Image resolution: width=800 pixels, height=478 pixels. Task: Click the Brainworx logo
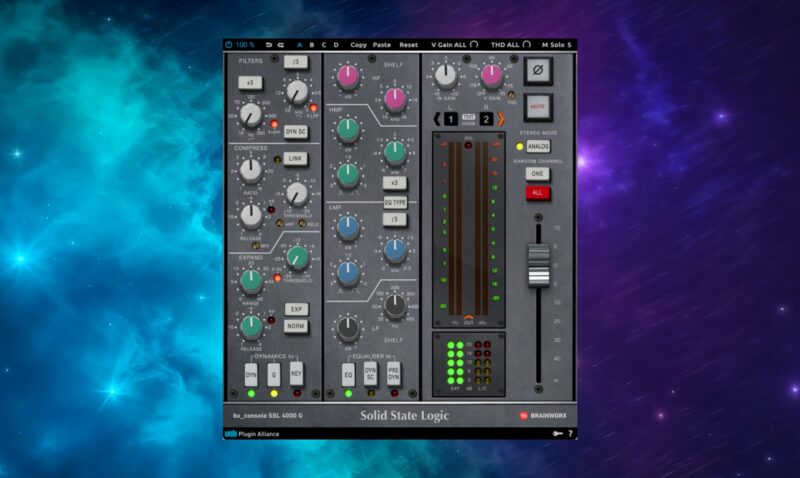tap(543, 416)
